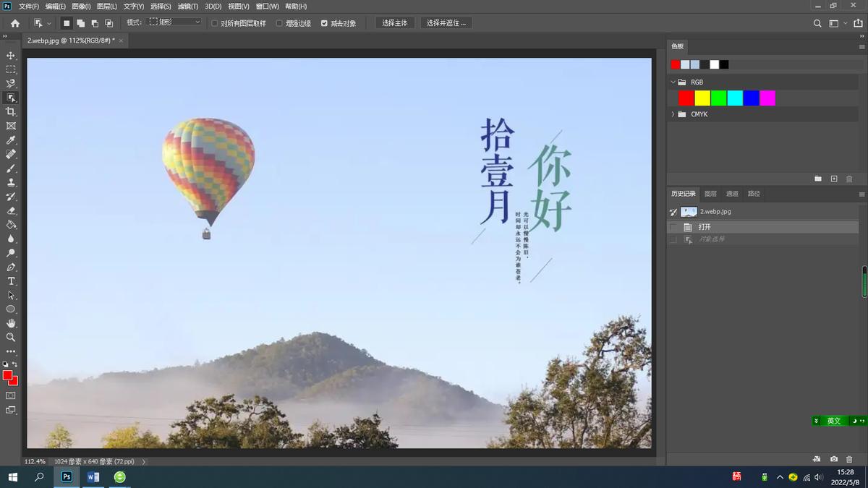Select the Hand tool
868x488 pixels.
tap(10, 323)
